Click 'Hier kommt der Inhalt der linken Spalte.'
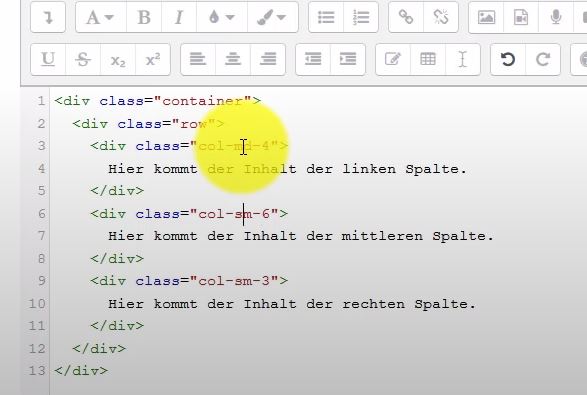 (x=288, y=169)
